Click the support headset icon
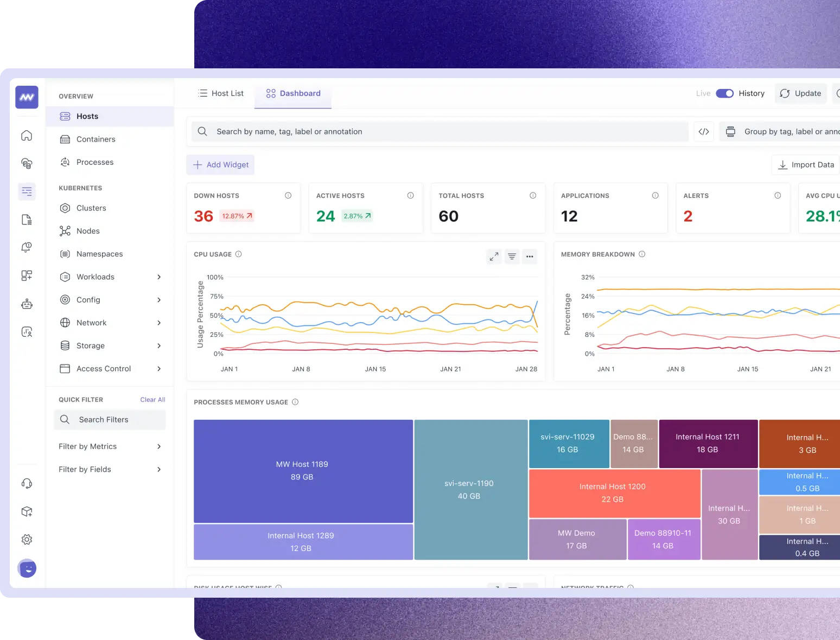The height and width of the screenshot is (640, 840). point(27,483)
